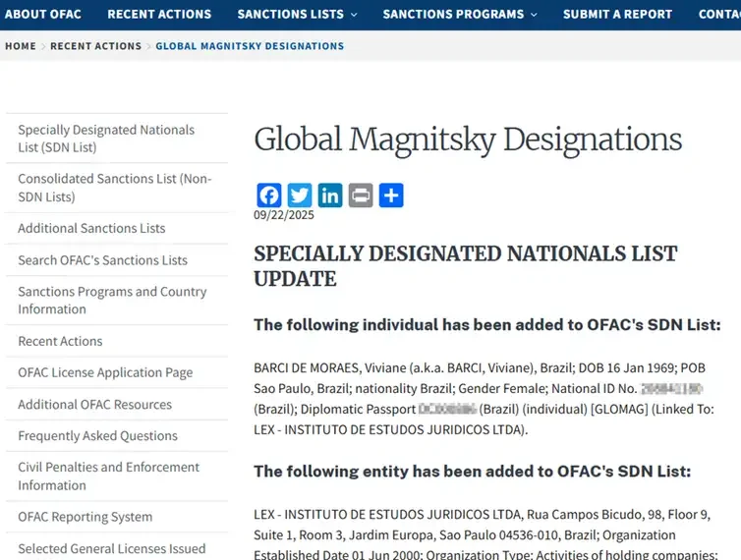
Task: Open Search OFAC's Sanctions Lists link
Action: coord(102,260)
